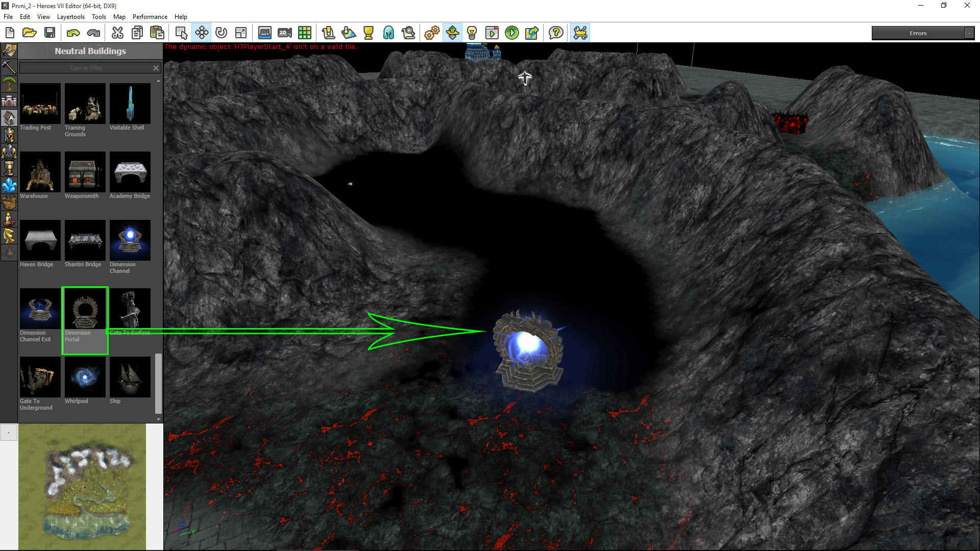980x551 pixels.
Task: Select the Academy Bridge thumbnail
Action: [x=130, y=172]
